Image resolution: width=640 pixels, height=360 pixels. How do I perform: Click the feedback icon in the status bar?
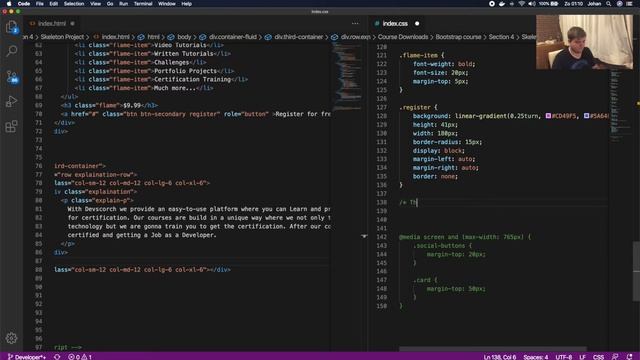click(615, 357)
